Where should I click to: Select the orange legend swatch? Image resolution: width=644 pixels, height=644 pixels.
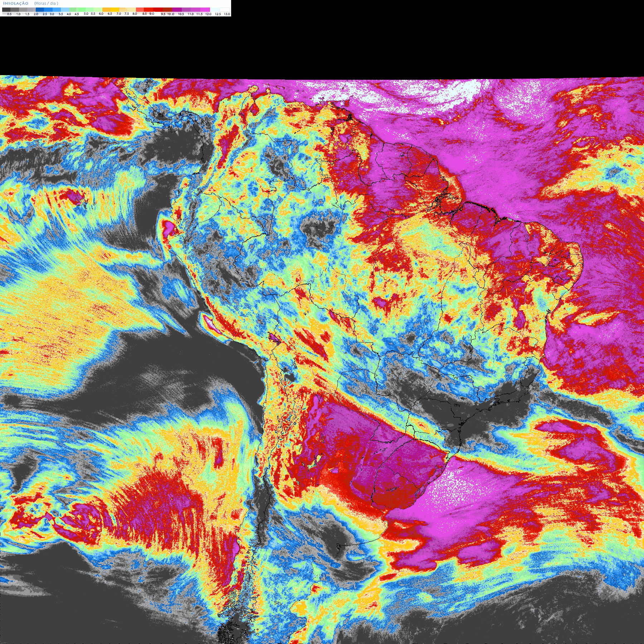pos(106,10)
